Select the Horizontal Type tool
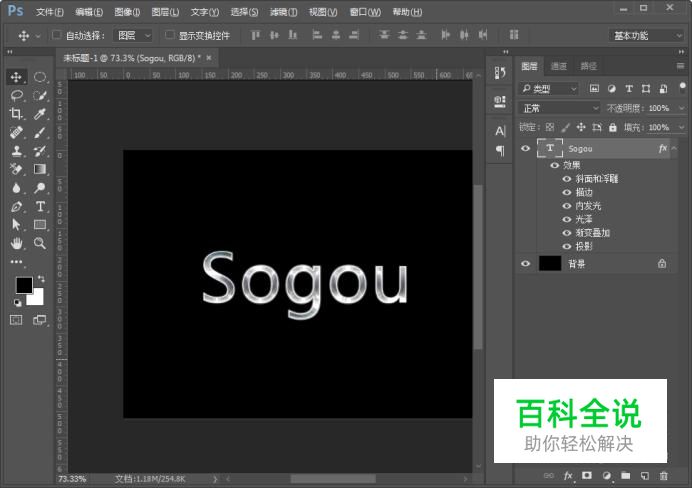 [x=40, y=206]
